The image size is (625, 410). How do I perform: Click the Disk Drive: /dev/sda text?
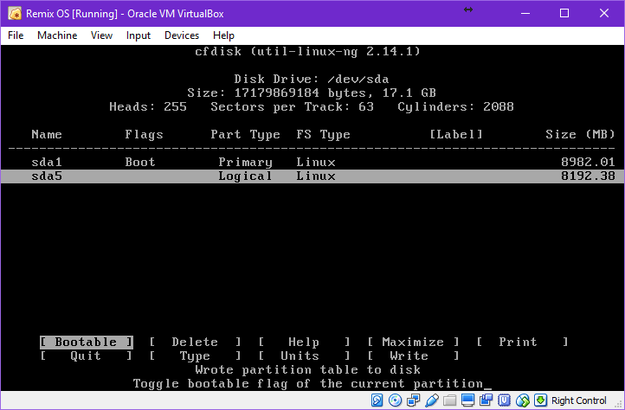point(311,79)
